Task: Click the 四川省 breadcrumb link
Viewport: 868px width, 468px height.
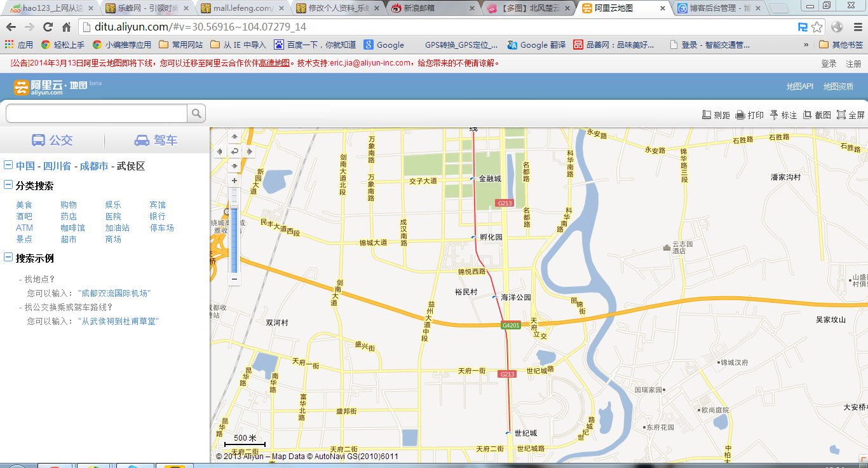Action: [x=57, y=166]
